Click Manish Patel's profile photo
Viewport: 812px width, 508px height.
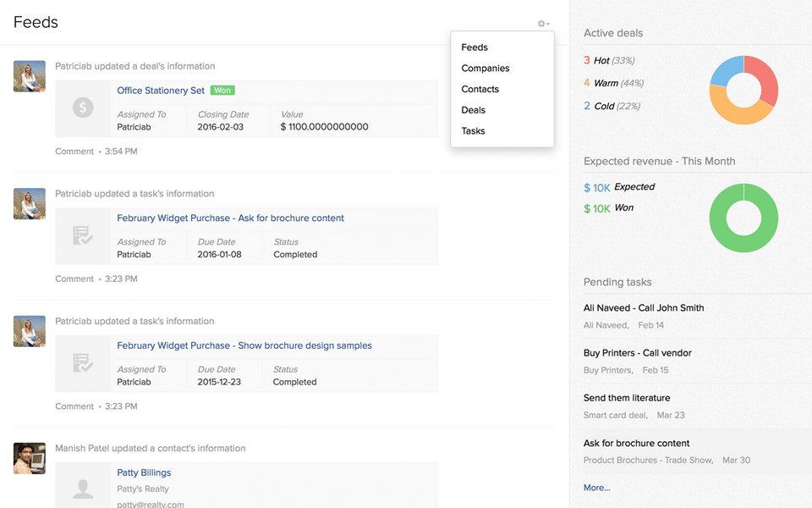[x=30, y=458]
